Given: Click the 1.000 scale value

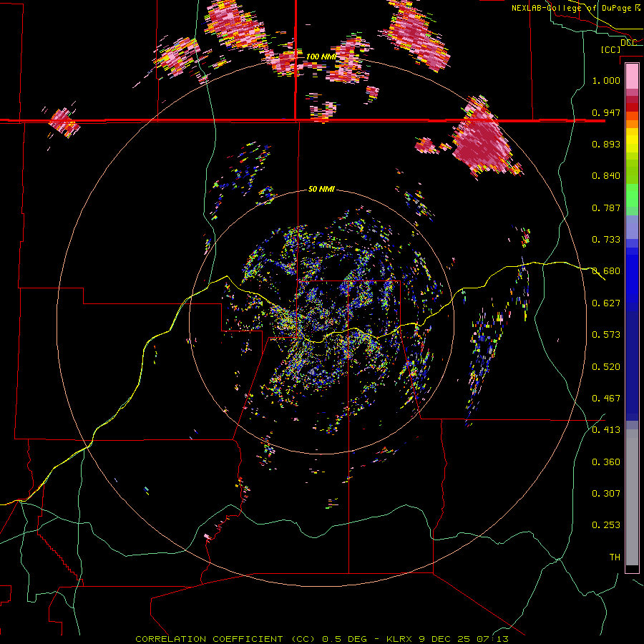Looking at the screenshot, I should tap(606, 80).
